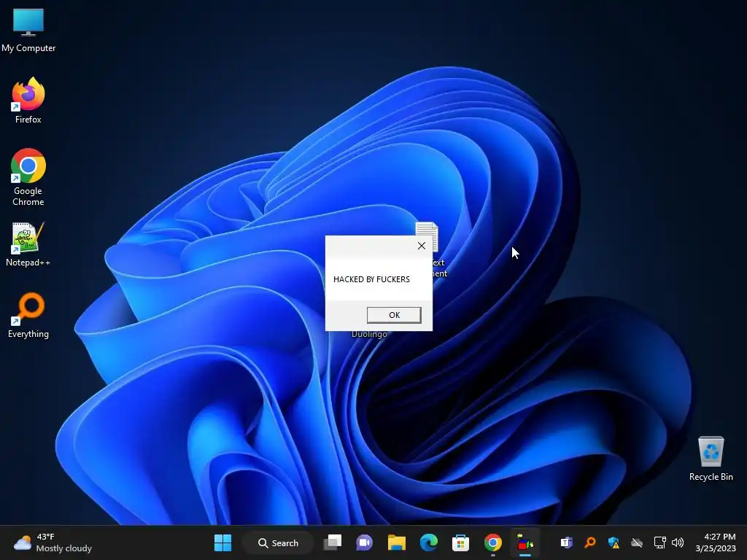Select the My Computer desktop icon
Screen dimensions: 747x560
pos(28,29)
